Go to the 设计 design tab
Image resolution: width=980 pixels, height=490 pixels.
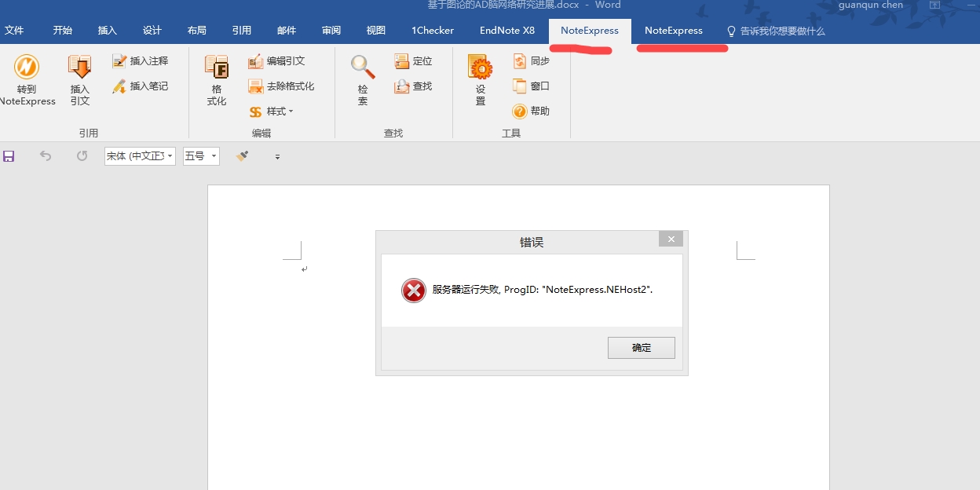point(152,31)
